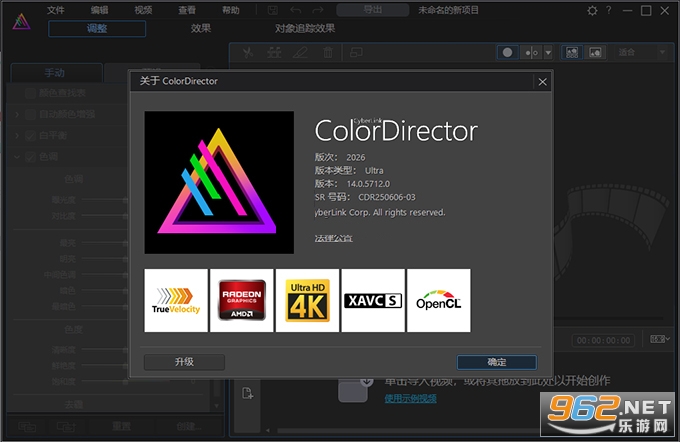This screenshot has width=680, height=442.
Task: Click the paste adjustments icon at panel bottom
Action: (x=66, y=427)
